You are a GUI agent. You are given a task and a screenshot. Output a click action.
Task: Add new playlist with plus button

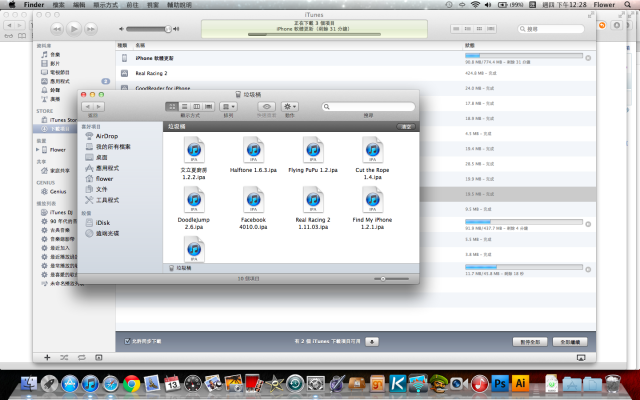click(47, 358)
